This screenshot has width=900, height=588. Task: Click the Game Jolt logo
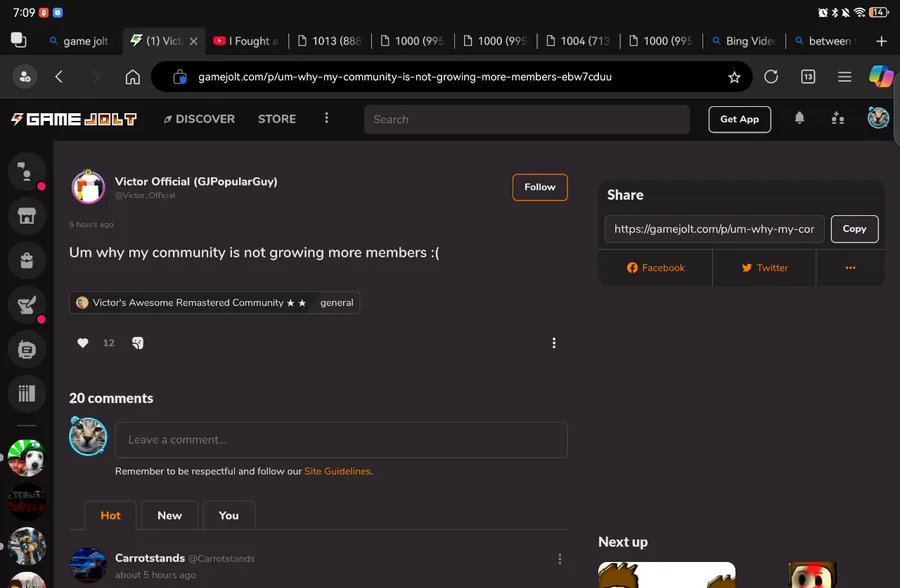coord(74,119)
